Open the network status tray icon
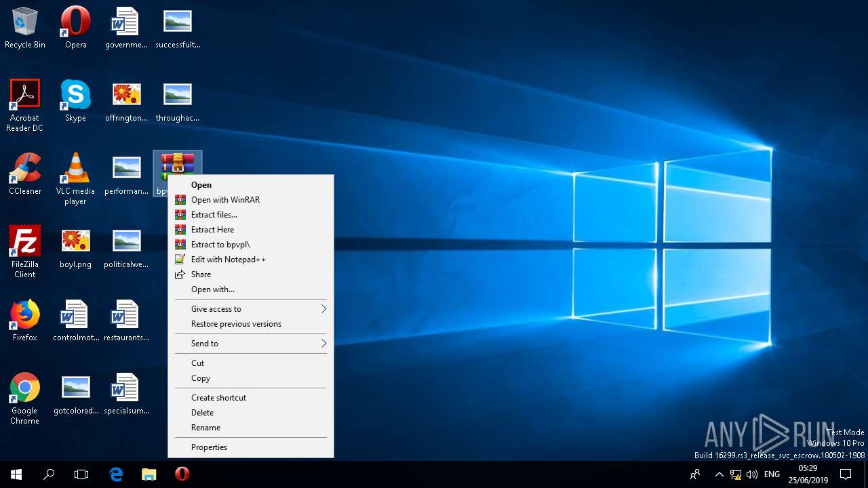The image size is (868, 488). tap(736, 474)
